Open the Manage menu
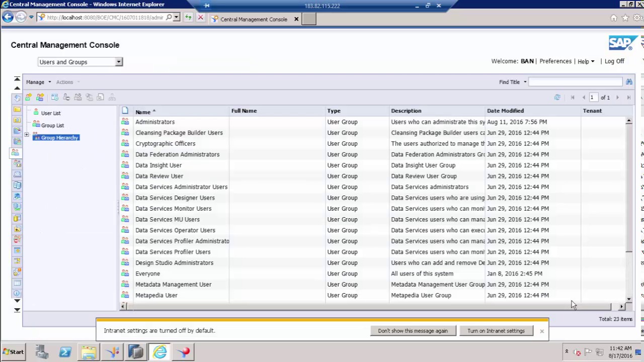 click(38, 82)
